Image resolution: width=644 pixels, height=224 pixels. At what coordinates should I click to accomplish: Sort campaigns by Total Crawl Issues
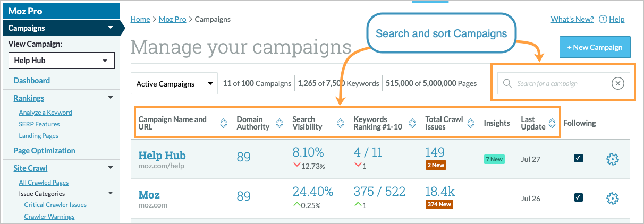pyautogui.click(x=471, y=124)
